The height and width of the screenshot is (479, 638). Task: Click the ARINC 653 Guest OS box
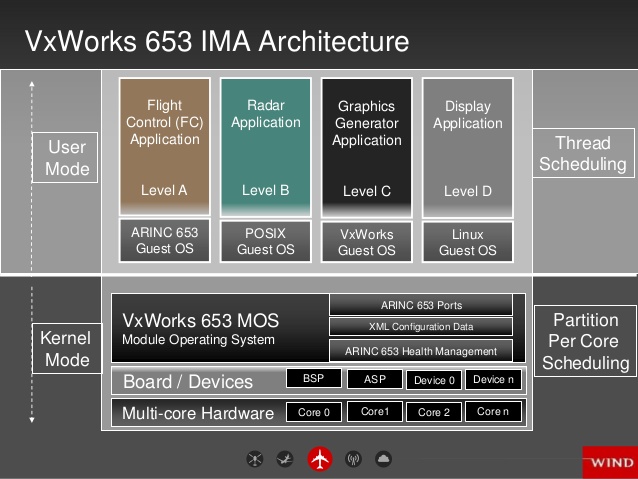(x=164, y=240)
